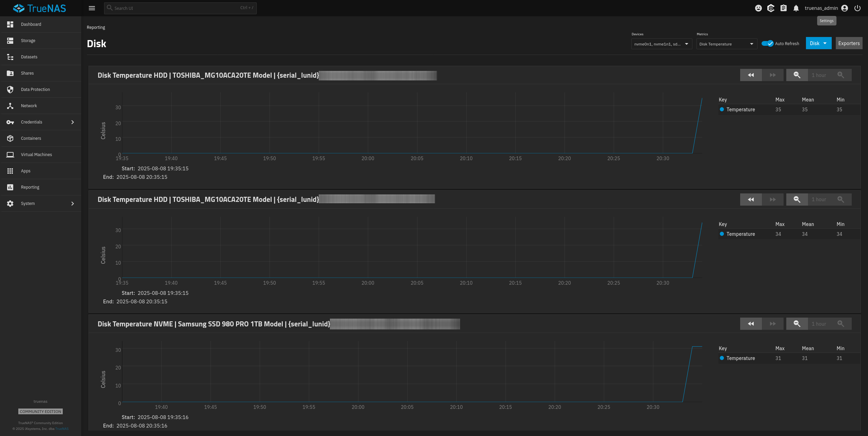Step forward first TOSHIBA temperature chart
868x436 pixels.
[x=773, y=75]
